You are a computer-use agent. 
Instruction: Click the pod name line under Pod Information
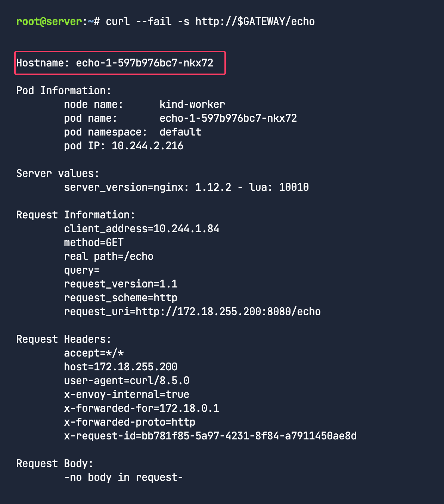[180, 118]
